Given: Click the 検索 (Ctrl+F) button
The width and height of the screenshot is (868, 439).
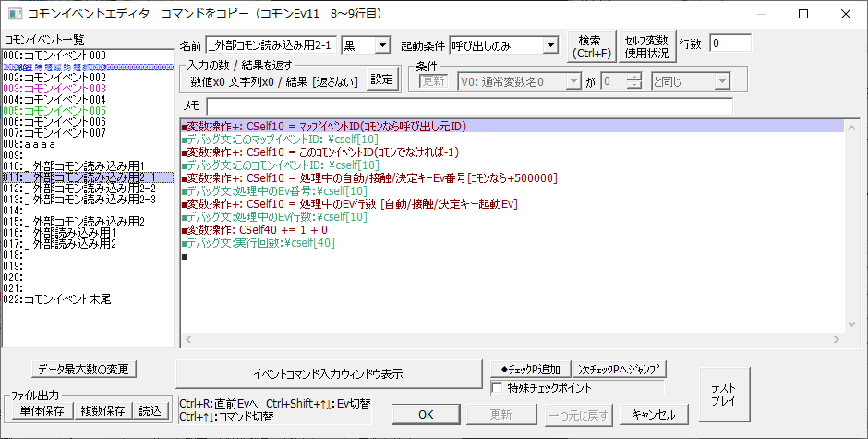Looking at the screenshot, I should tap(592, 47).
